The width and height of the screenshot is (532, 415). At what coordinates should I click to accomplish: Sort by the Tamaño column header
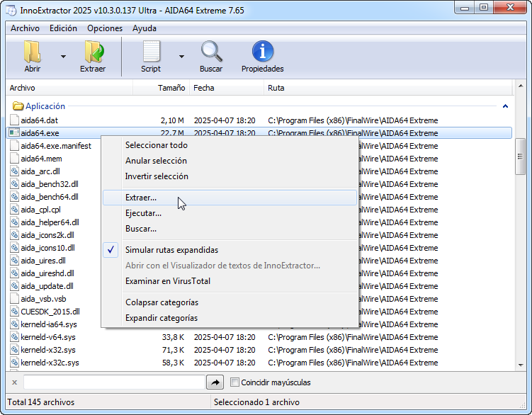(x=161, y=88)
